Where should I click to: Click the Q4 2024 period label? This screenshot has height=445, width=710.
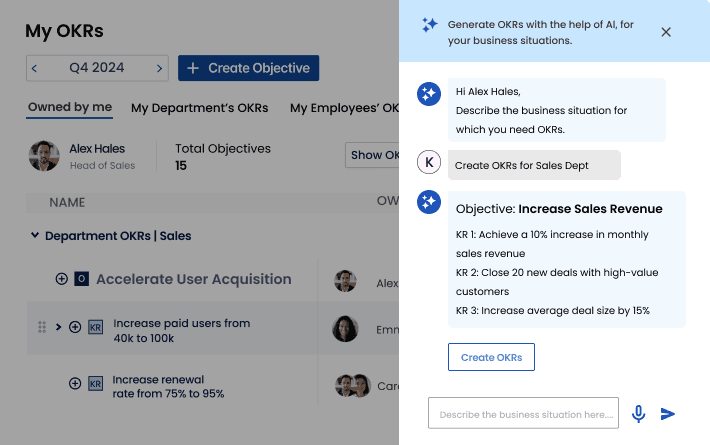coord(96,68)
